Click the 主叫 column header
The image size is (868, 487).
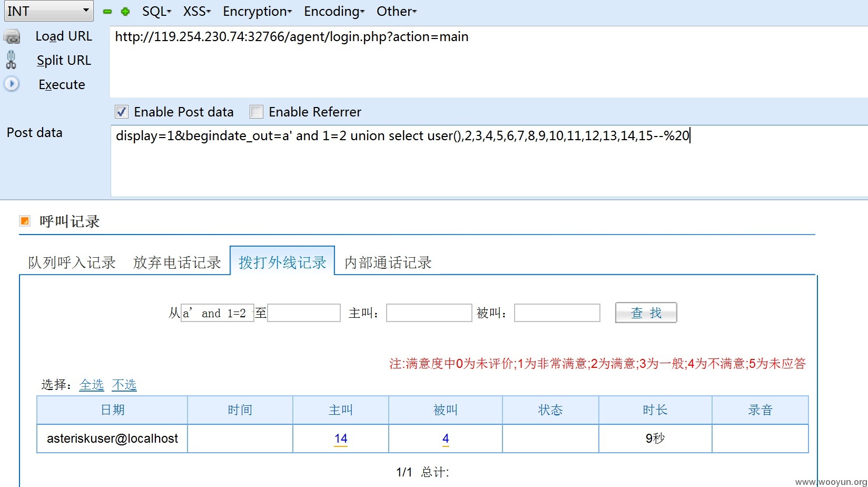341,410
